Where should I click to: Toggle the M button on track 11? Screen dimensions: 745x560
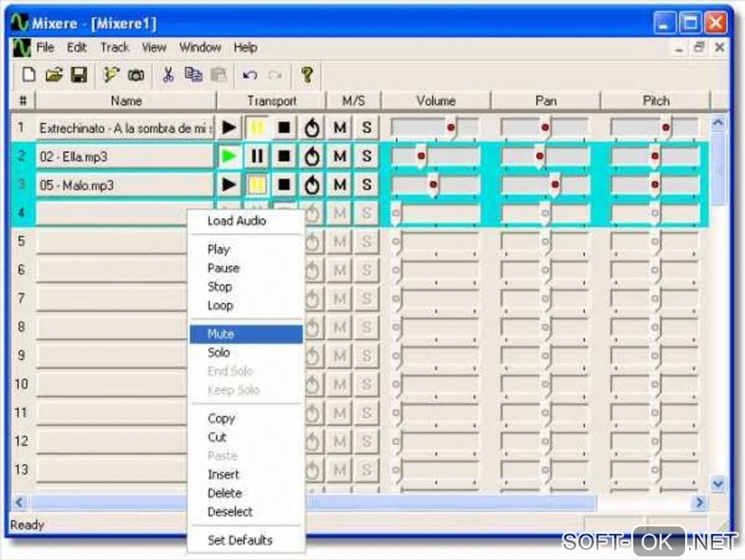point(339,413)
